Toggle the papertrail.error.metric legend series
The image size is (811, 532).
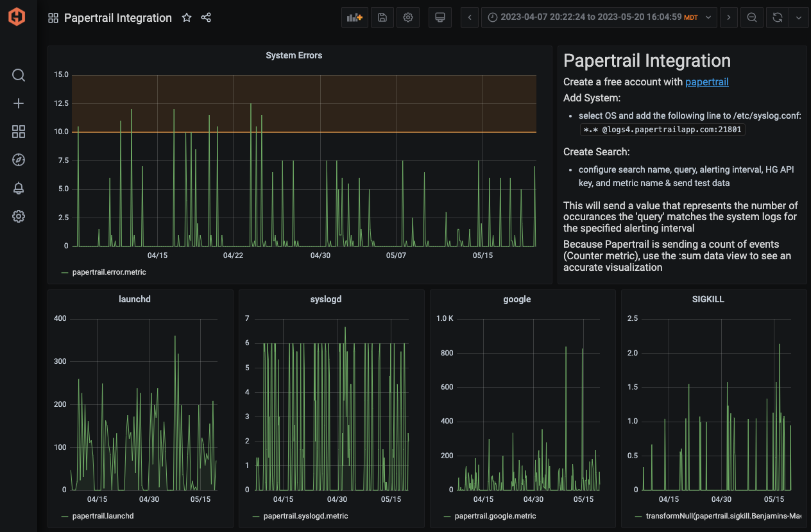109,272
